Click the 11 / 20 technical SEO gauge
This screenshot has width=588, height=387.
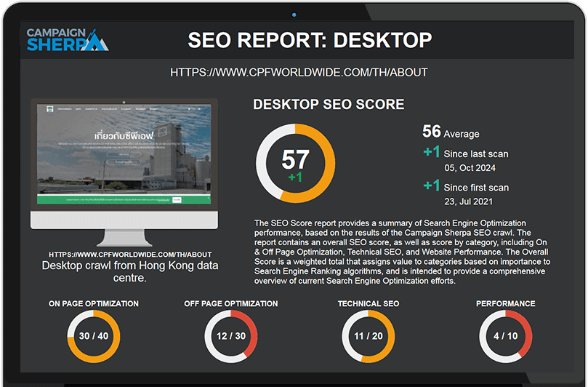click(x=368, y=336)
